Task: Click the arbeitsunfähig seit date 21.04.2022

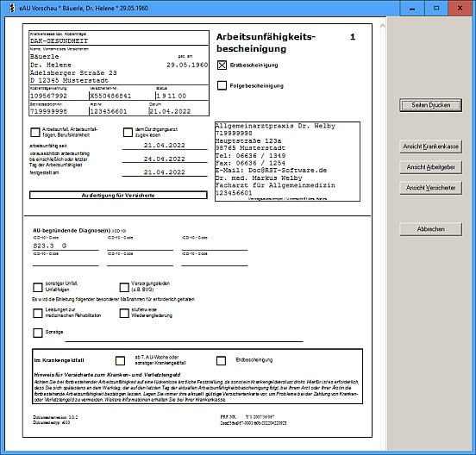Action: click(164, 146)
